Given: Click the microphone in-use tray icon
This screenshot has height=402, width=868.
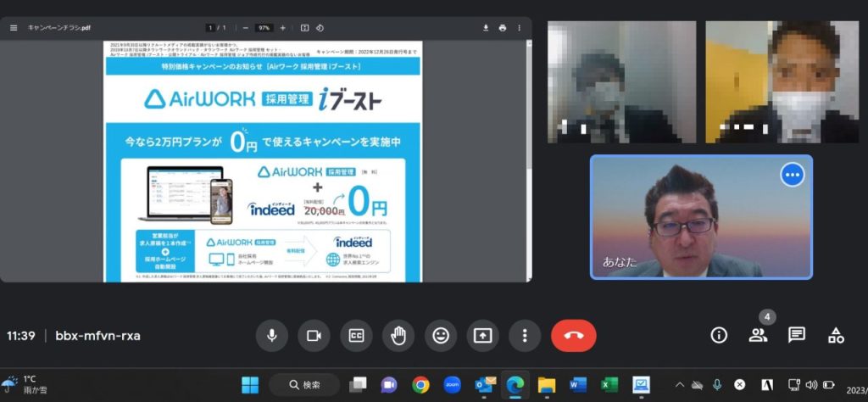Looking at the screenshot, I should (717, 385).
